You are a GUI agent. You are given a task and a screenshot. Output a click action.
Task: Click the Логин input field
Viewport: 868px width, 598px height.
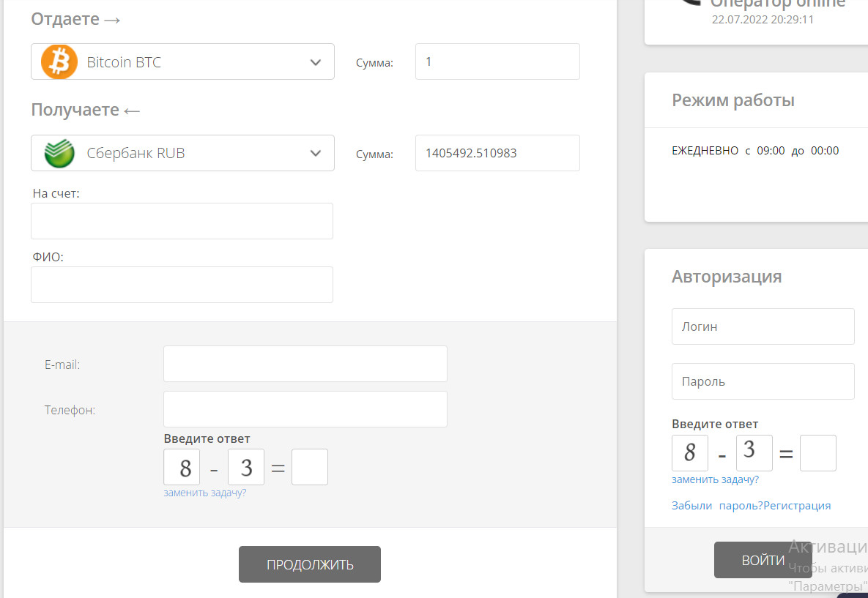point(763,326)
